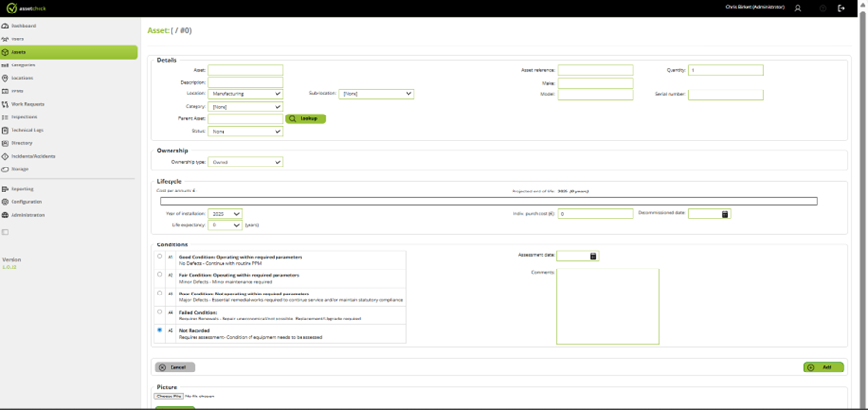Open the Dashboard sidebar icon
The image size is (868, 410).
[5, 26]
